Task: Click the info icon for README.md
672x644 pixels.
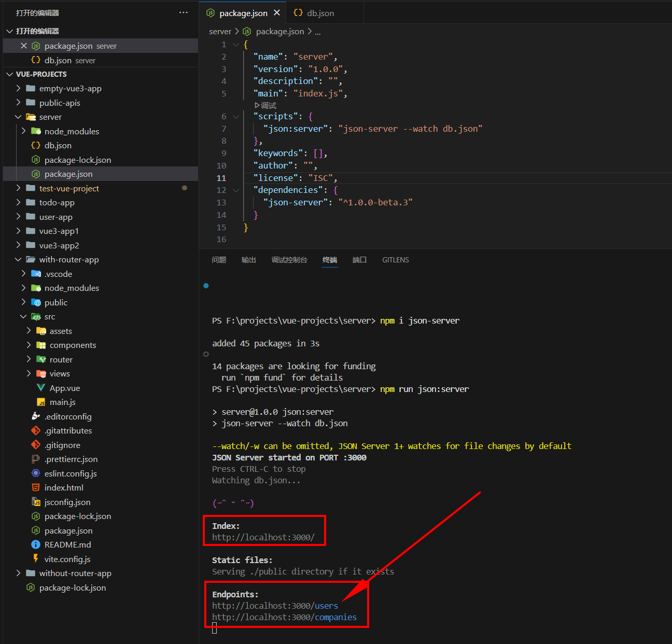Action: (x=36, y=544)
